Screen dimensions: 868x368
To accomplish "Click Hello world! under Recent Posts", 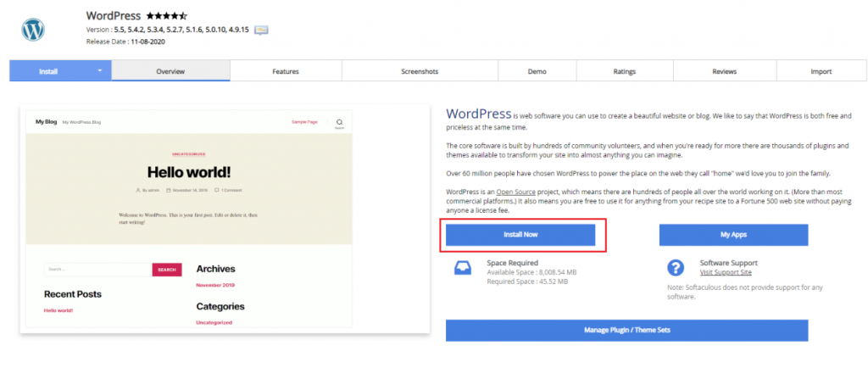I will [58, 310].
